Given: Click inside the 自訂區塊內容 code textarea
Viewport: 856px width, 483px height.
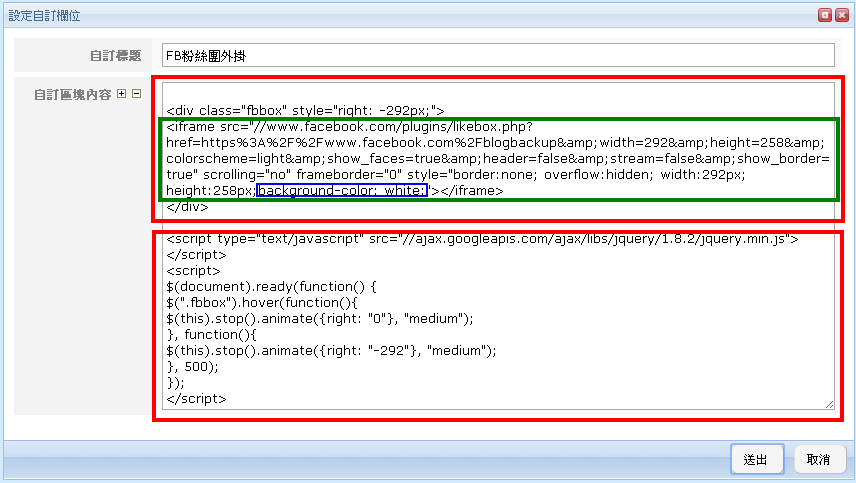Looking at the screenshot, I should click(x=498, y=246).
